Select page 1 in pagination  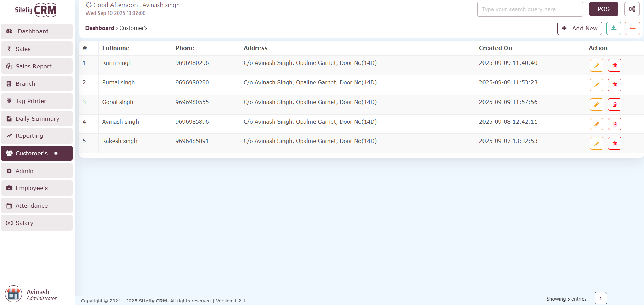coord(600,298)
